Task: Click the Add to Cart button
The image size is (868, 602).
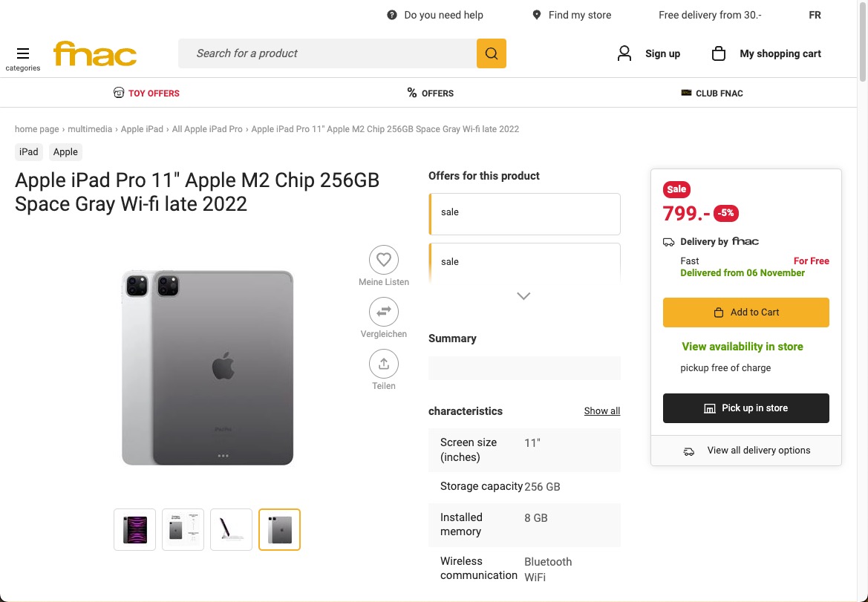Action: tap(745, 313)
